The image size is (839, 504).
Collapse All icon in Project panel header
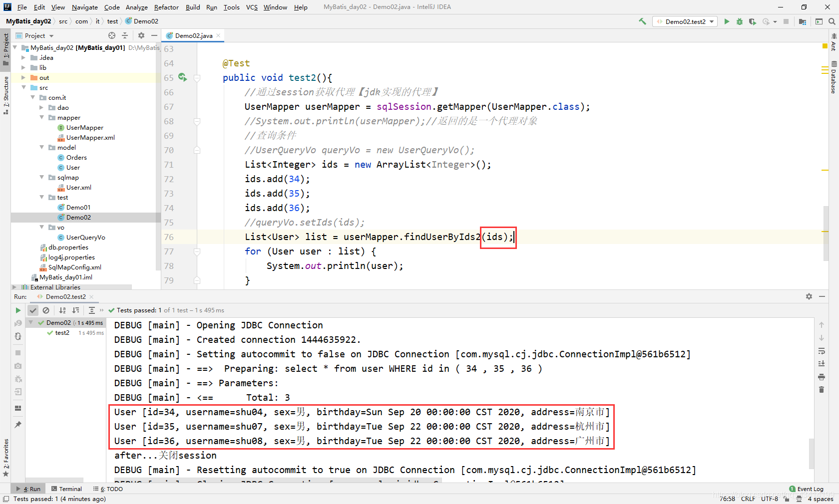[125, 35]
